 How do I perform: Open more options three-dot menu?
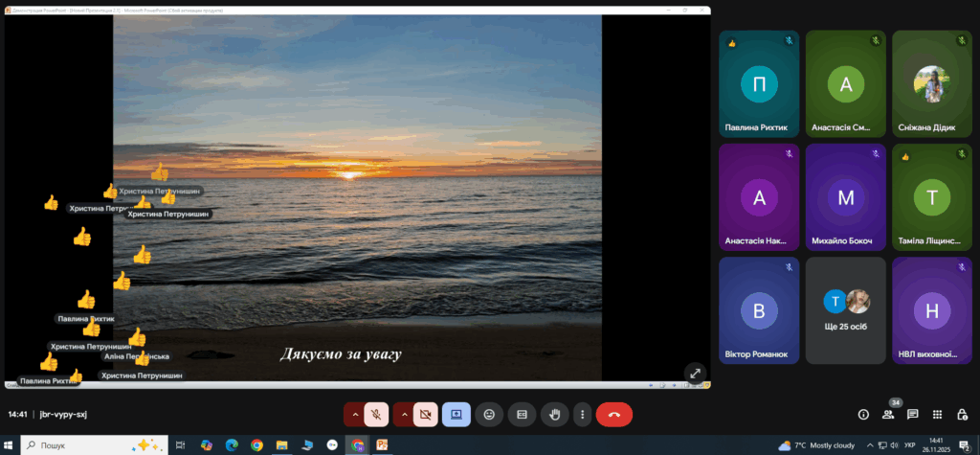(582, 415)
